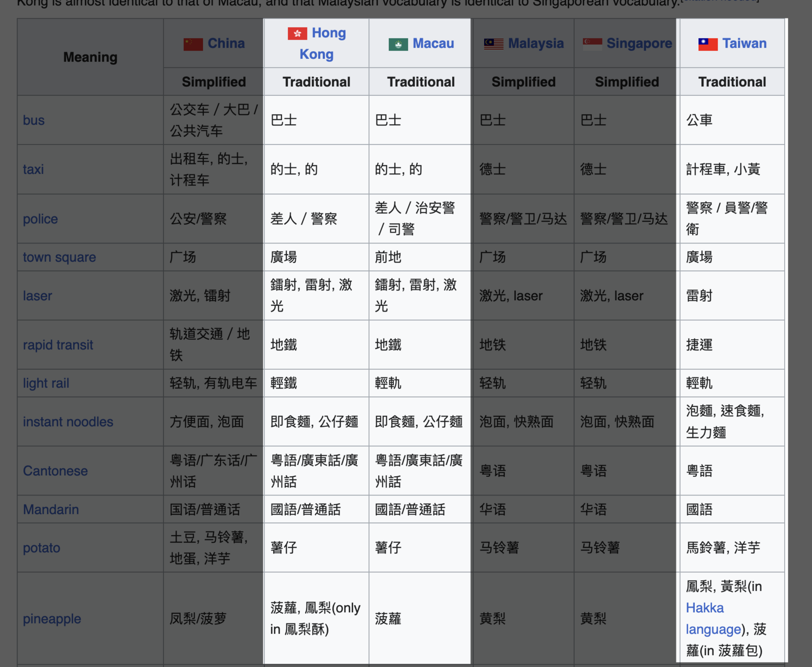
Task: Click the Macau flag icon
Action: point(398,44)
